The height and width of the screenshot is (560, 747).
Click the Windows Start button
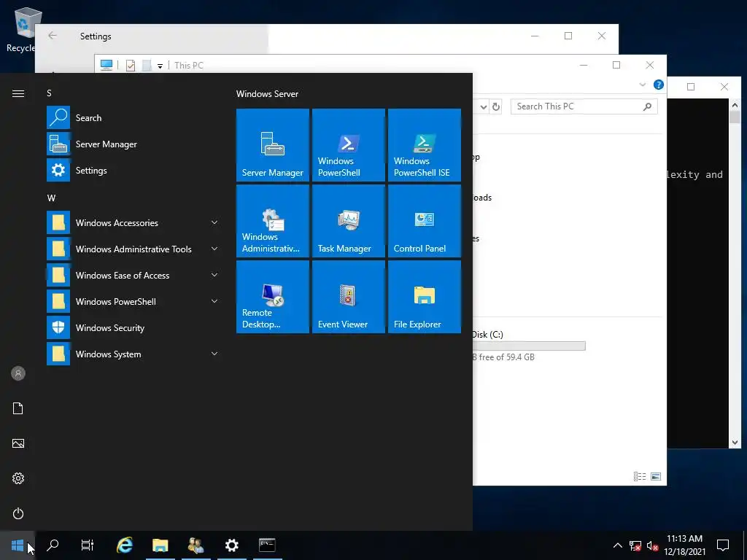point(18,545)
